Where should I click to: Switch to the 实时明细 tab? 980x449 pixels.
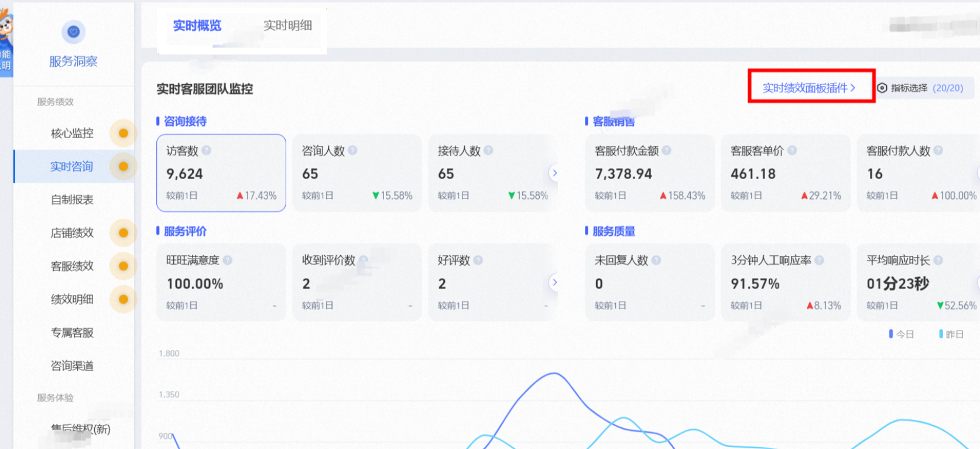[287, 26]
